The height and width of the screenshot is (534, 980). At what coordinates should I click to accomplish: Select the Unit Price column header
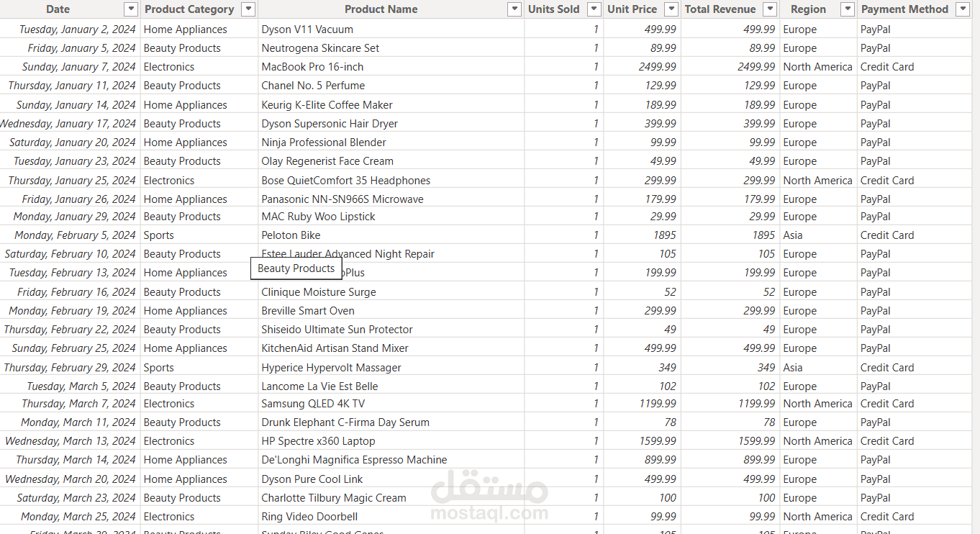click(x=632, y=9)
